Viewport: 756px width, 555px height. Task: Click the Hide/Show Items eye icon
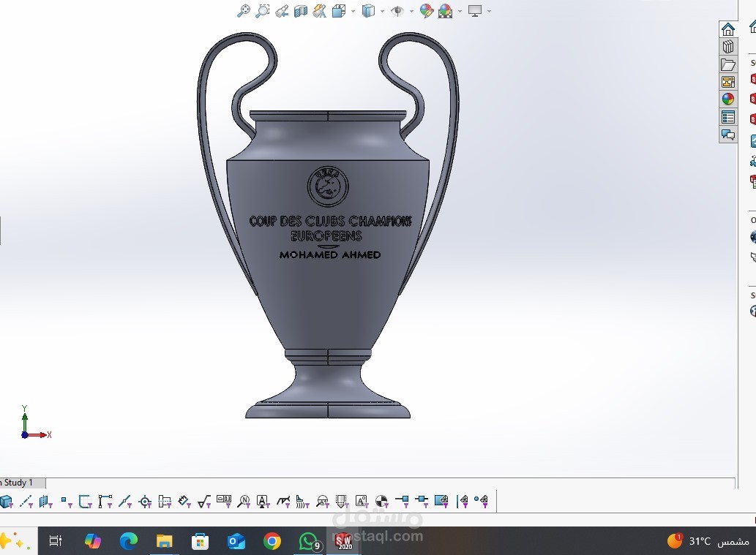click(397, 10)
